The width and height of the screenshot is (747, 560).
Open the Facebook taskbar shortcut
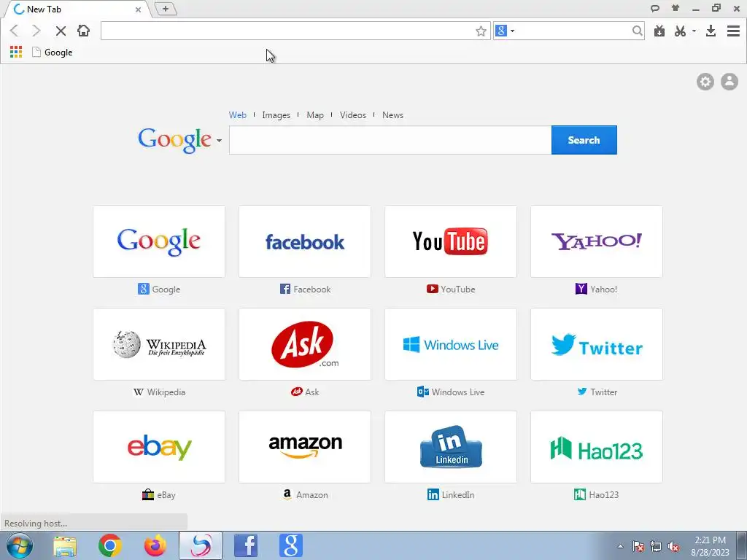tap(246, 545)
